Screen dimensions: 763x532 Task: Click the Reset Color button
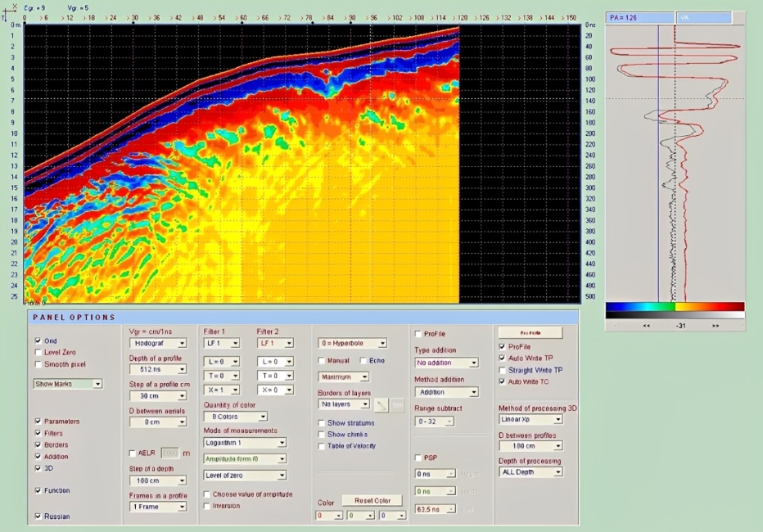coord(372,501)
